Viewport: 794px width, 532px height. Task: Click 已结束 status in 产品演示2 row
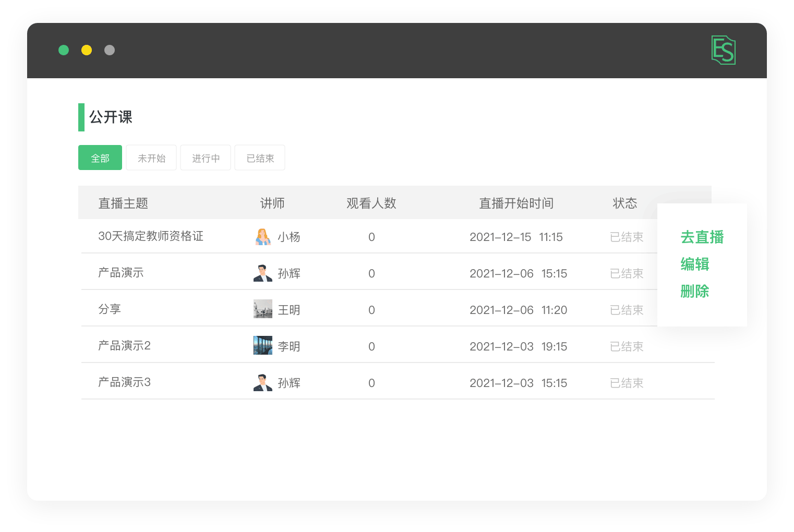pyautogui.click(x=627, y=347)
